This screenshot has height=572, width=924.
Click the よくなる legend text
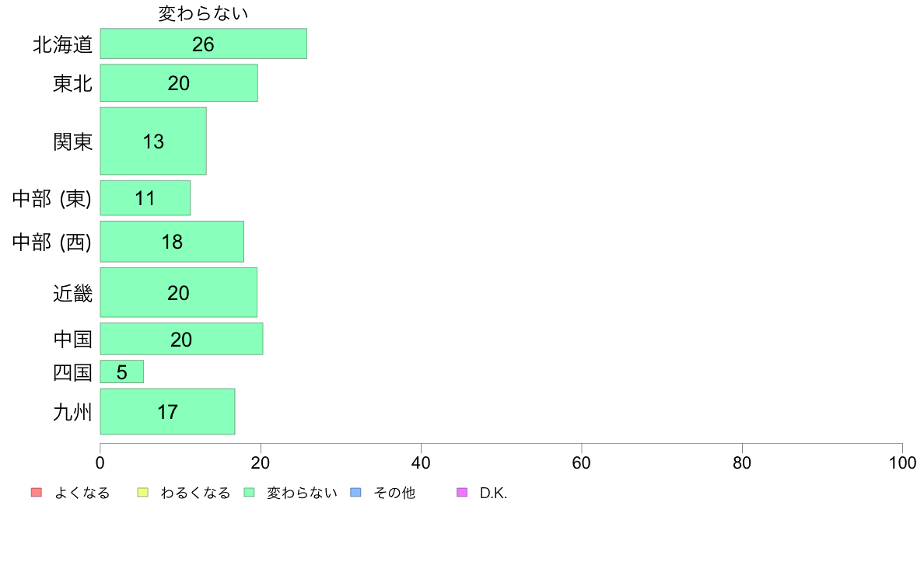(x=82, y=493)
